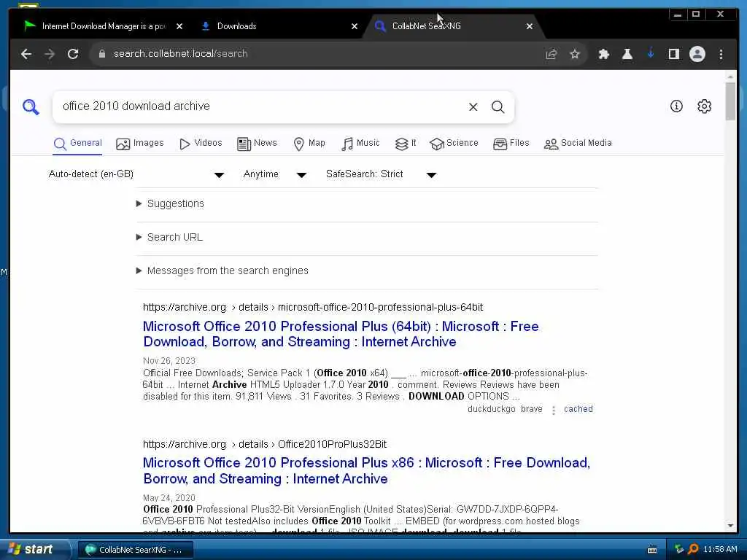747x560 pixels.
Task: Clear the search query with X
Action: 473,106
